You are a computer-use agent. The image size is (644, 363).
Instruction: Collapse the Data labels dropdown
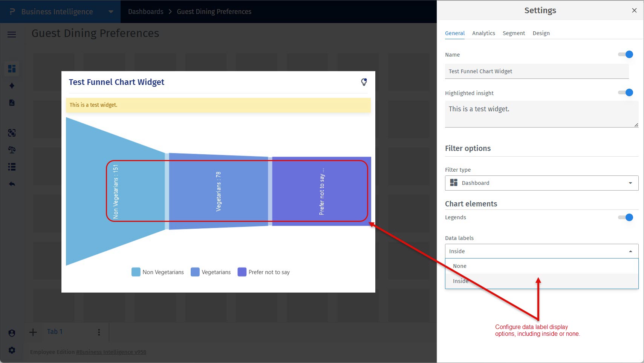click(x=542, y=251)
